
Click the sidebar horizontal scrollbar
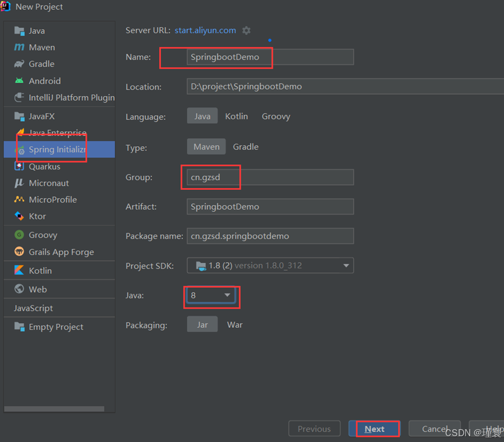pyautogui.click(x=54, y=409)
